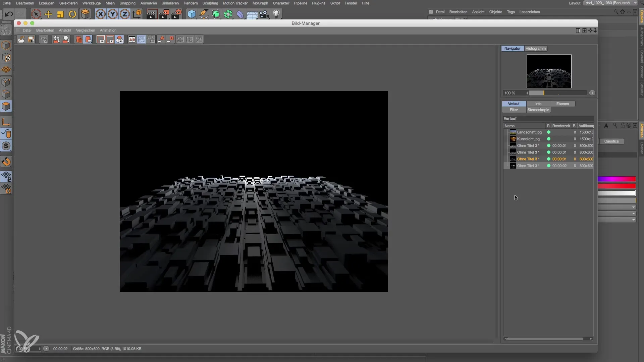Switch to the Info tab
The height and width of the screenshot is (362, 644).
pos(538,104)
